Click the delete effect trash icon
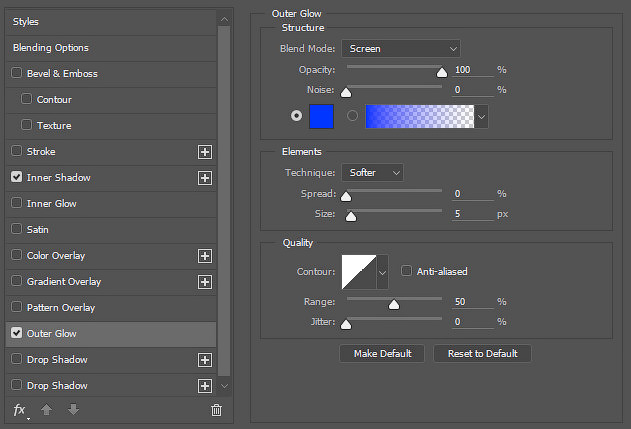This screenshot has height=429, width=631. [x=216, y=410]
